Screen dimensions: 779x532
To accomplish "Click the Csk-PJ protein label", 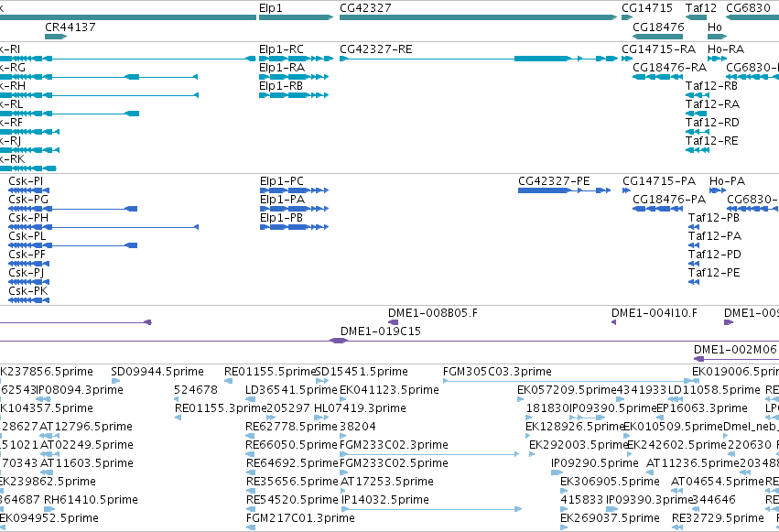I will (27, 273).
